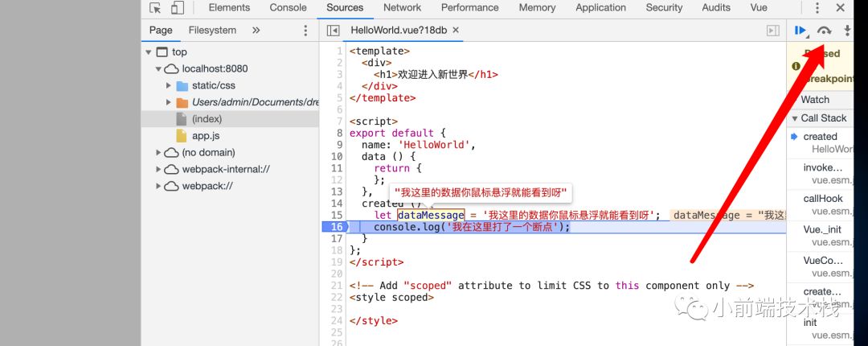Image resolution: width=868 pixels, height=346 pixels.
Task: Collapse the Call Stack section
Action: click(x=794, y=118)
